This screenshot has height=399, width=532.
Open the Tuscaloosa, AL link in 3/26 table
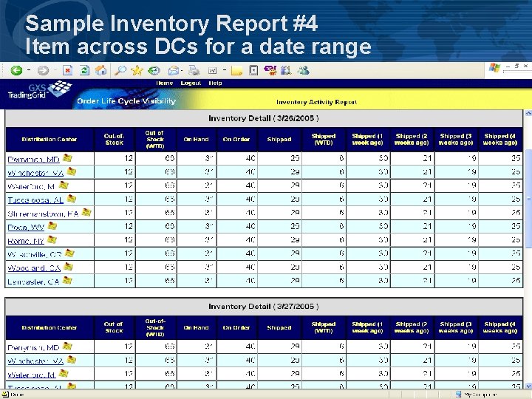click(35, 199)
